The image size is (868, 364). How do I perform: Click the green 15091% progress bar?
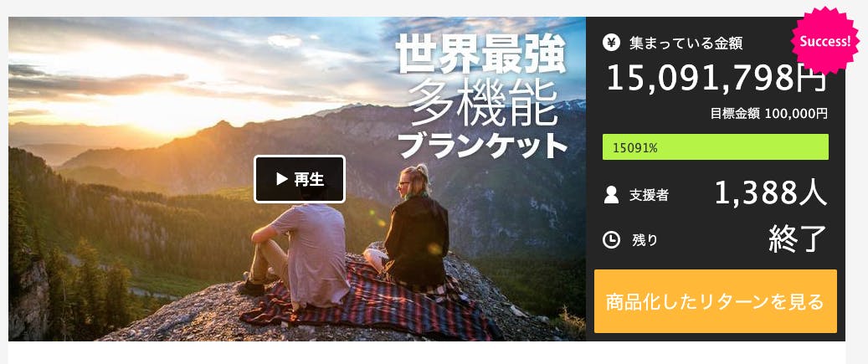coord(715,147)
